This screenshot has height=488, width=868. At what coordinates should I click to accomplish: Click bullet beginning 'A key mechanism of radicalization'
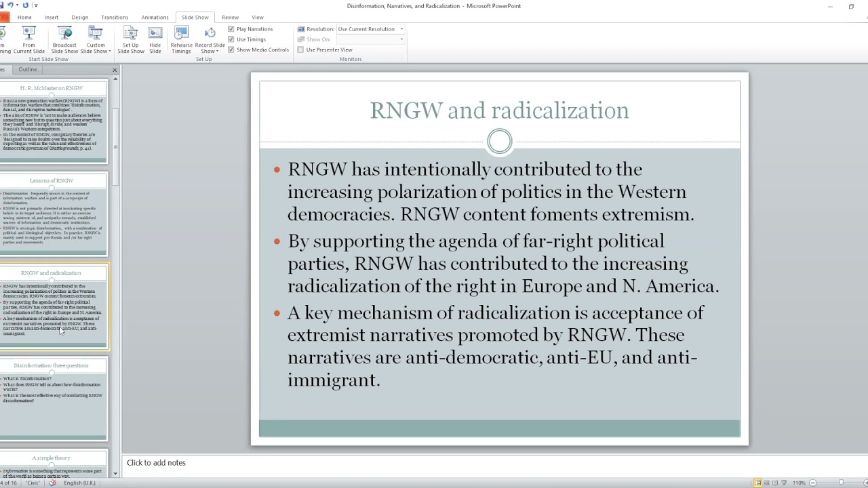click(496, 346)
